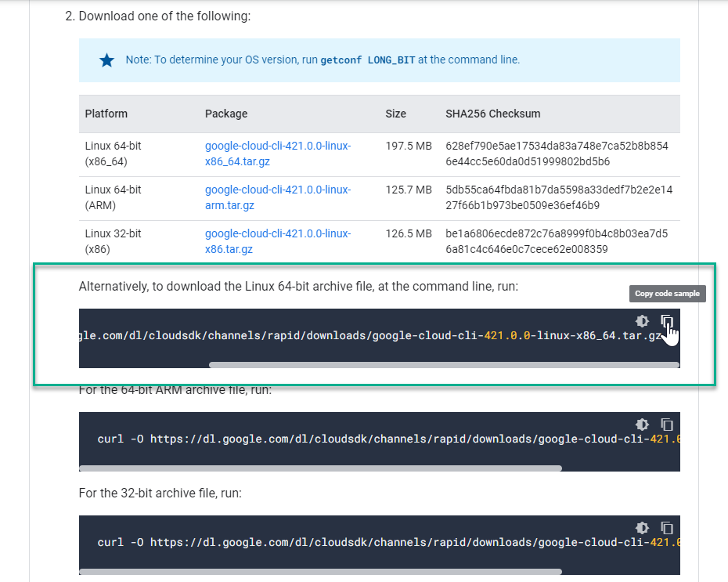Click the getconf LONG_BIT command text

[x=368, y=60]
